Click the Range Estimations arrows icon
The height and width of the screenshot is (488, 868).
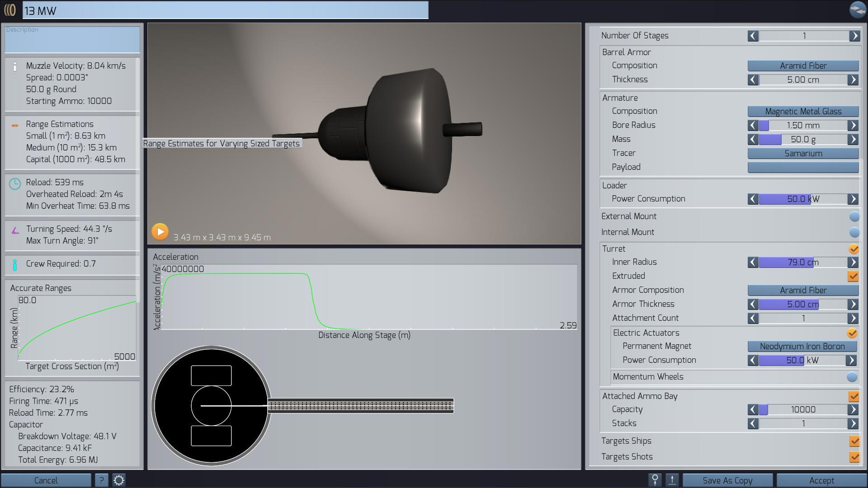point(15,126)
